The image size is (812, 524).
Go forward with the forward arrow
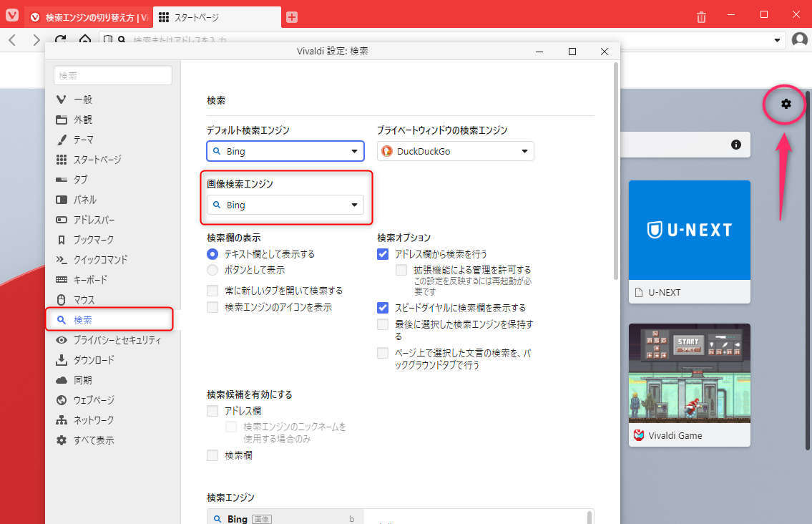click(36, 40)
